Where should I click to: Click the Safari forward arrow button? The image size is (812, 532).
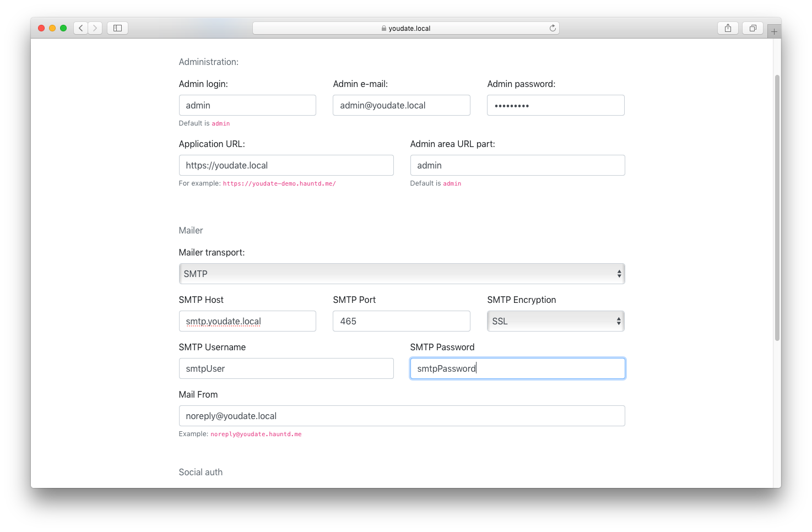click(95, 28)
